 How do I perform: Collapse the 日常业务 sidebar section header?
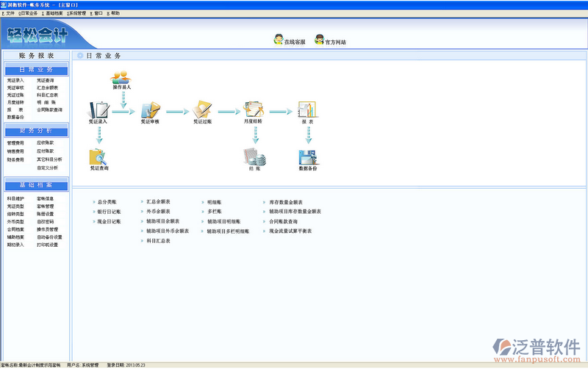pos(37,70)
